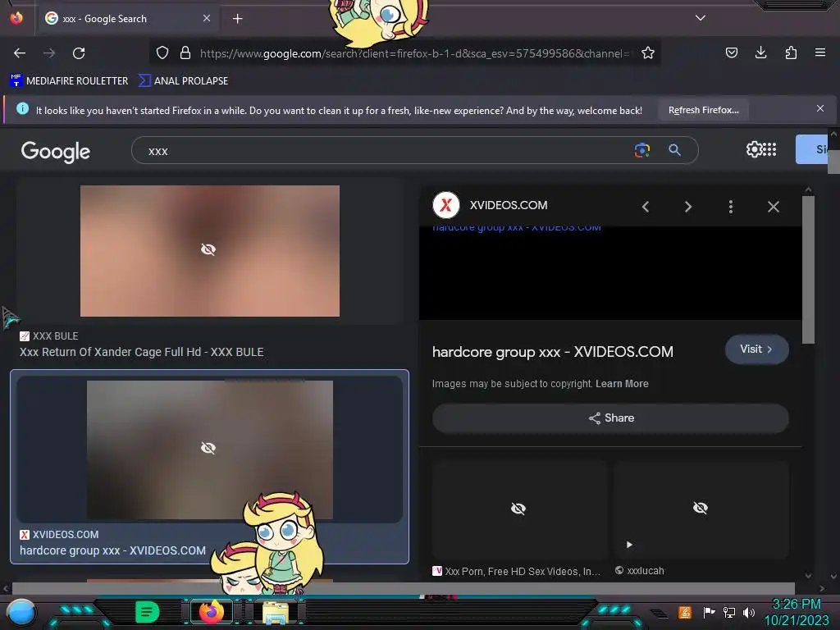This screenshot has height=630, width=840.
Task: Expand the list all tabs chevron
Action: coord(701,18)
